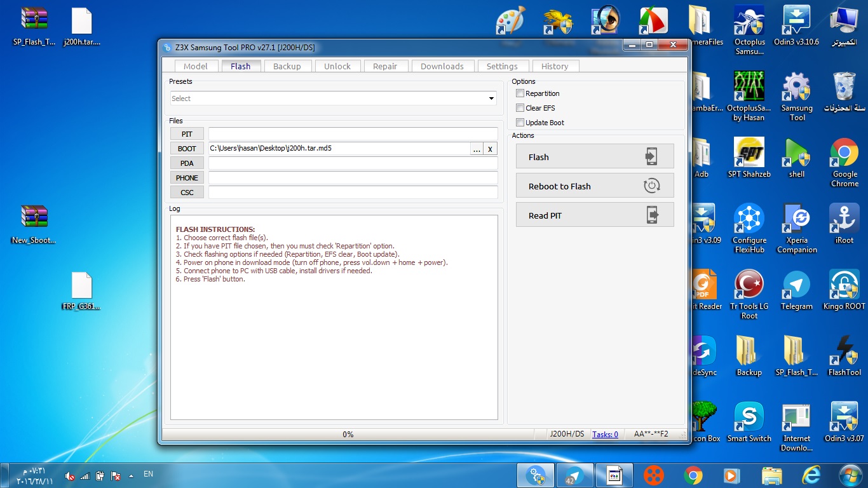The width and height of the screenshot is (868, 488).
Task: View the History tab
Action: tap(555, 66)
